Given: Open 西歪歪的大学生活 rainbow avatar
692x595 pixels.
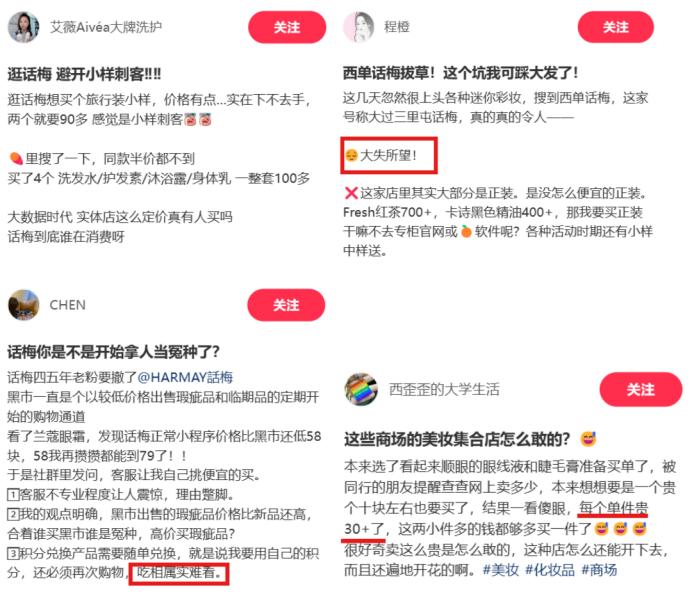Looking at the screenshot, I should 361,389.
